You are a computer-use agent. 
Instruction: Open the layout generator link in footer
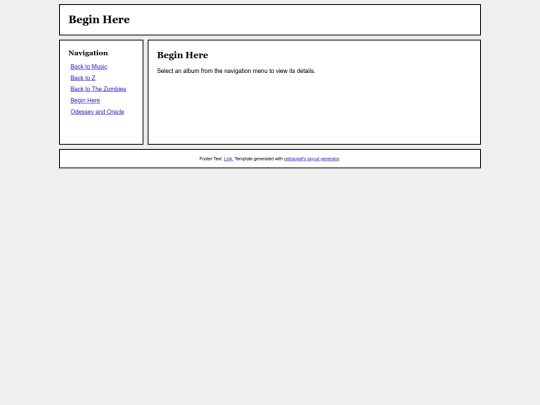click(x=312, y=159)
